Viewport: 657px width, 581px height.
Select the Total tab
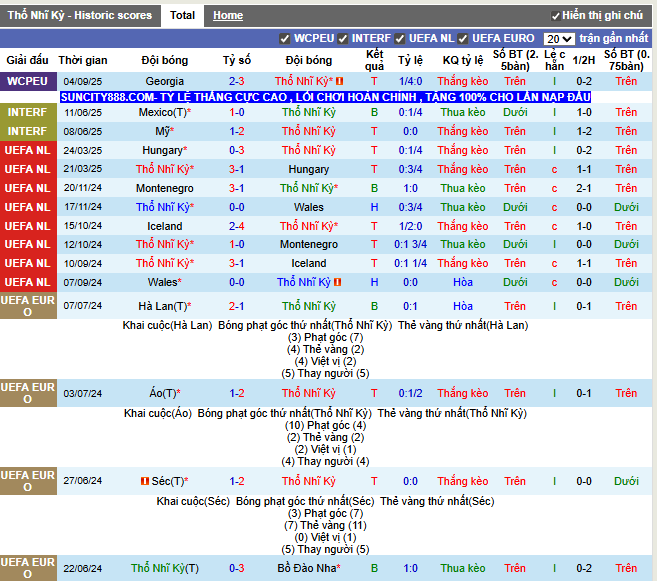tap(182, 15)
